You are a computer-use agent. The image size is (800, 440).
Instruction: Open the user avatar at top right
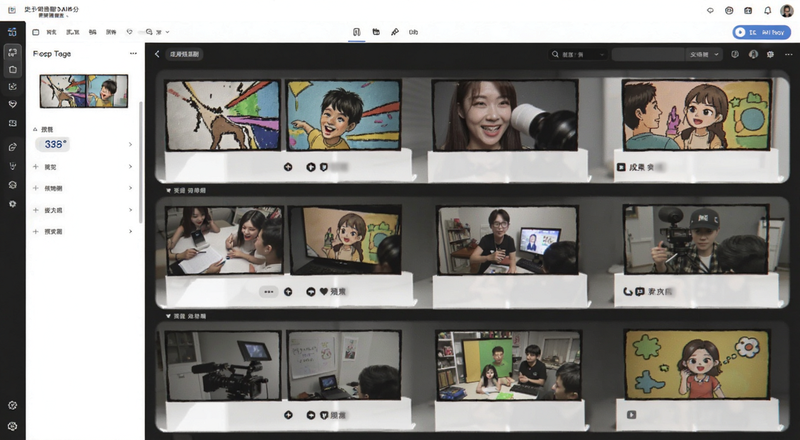tap(786, 10)
